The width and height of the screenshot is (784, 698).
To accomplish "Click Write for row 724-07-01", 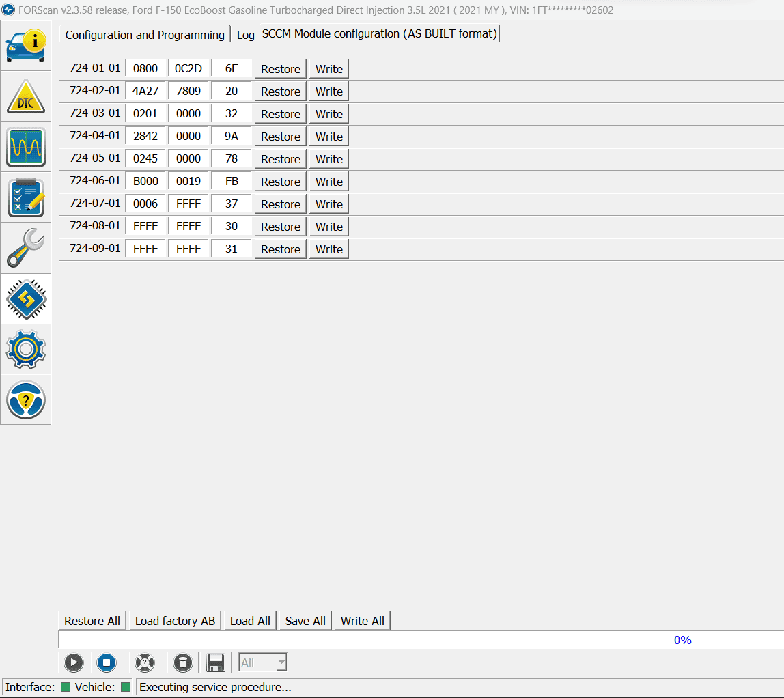I will (x=329, y=204).
